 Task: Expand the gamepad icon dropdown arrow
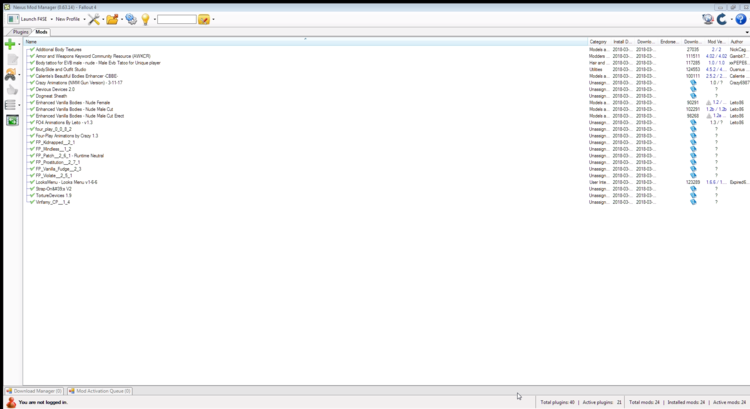click(19, 75)
